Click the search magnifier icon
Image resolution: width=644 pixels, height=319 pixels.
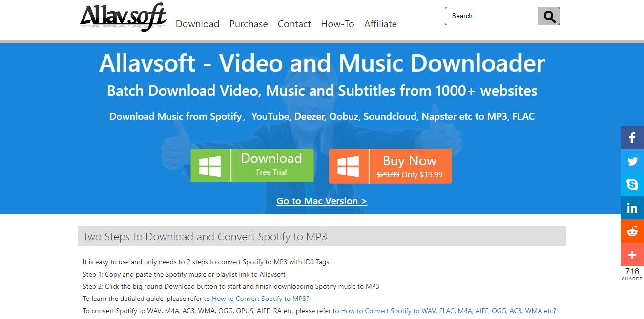549,16
